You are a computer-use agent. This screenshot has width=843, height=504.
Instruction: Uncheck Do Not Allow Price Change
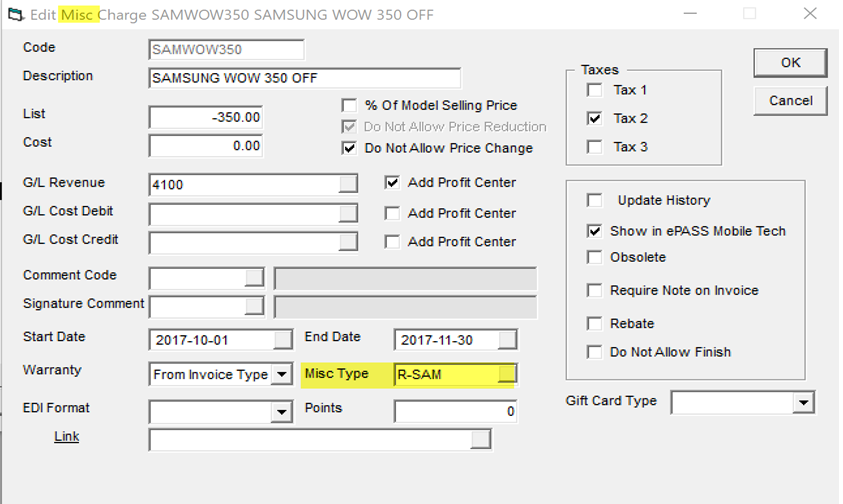pyautogui.click(x=349, y=148)
